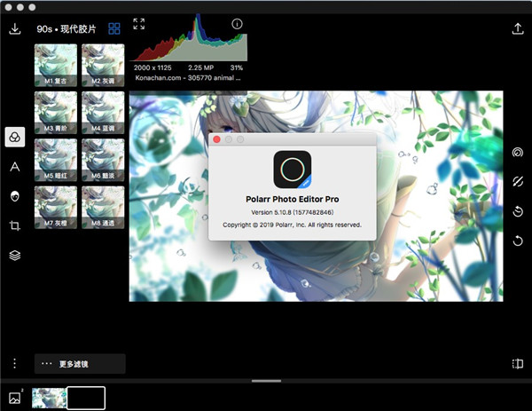Apply the M4 蓝调 filter thumbnail
Viewport: 532px width, 411px height.
click(x=103, y=113)
